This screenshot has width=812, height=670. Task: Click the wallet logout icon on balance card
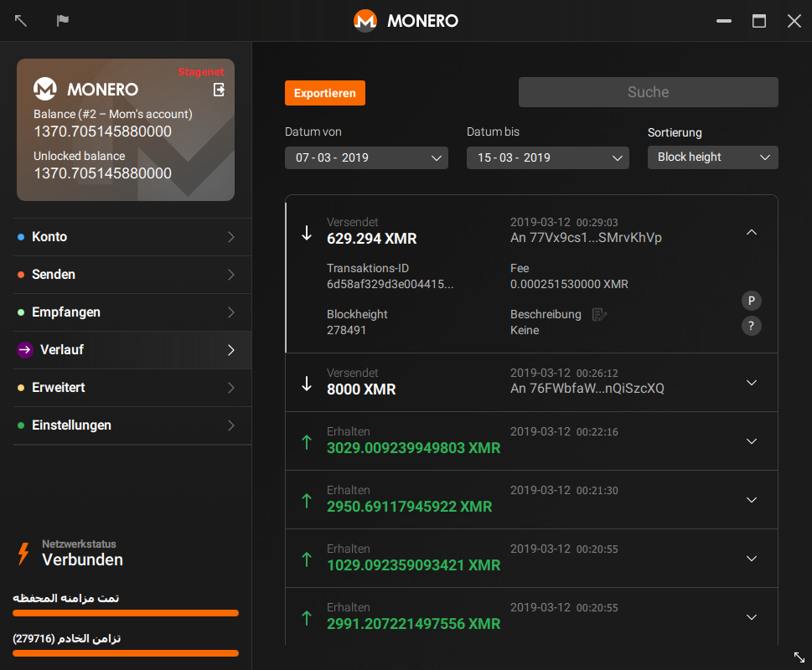(219, 90)
